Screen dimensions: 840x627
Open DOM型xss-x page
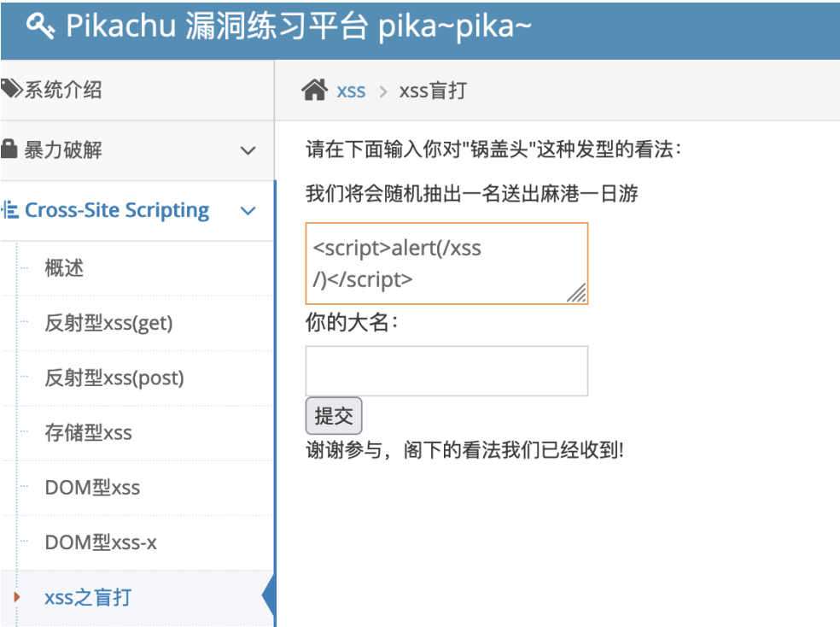(x=101, y=542)
